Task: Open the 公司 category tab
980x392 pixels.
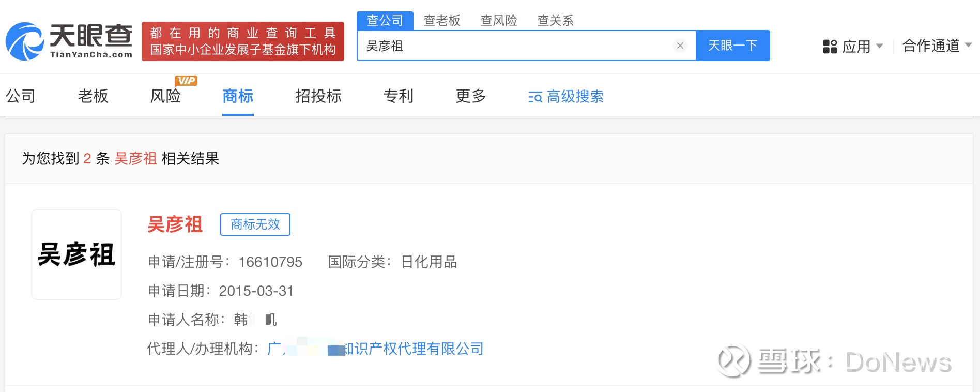Action: point(21,96)
